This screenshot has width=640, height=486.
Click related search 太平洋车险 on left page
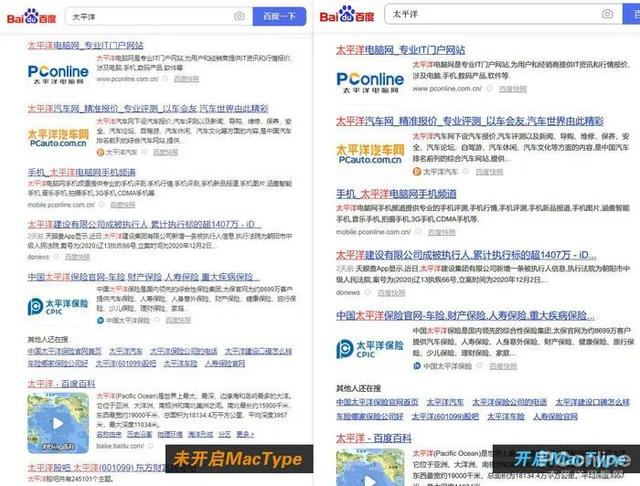tap(180, 363)
